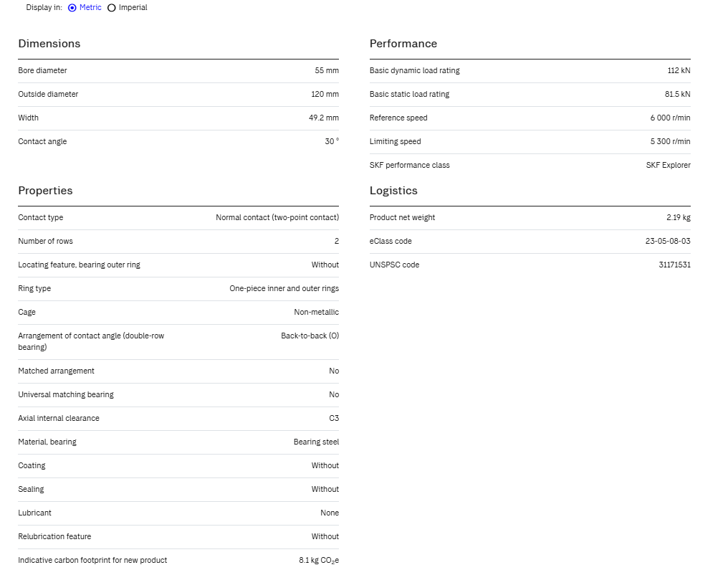Click the eClass code 23-05-08-03
This screenshot has width=728, height=575.
[x=668, y=241]
